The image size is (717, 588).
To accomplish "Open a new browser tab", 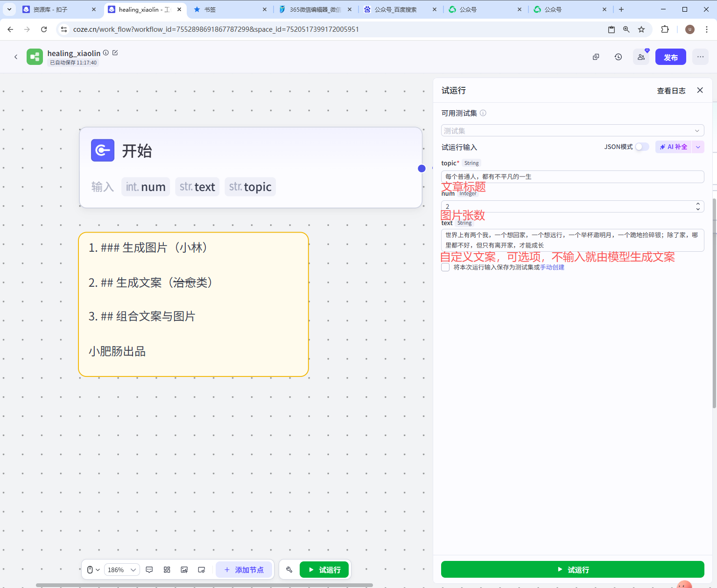I will click(x=621, y=9).
